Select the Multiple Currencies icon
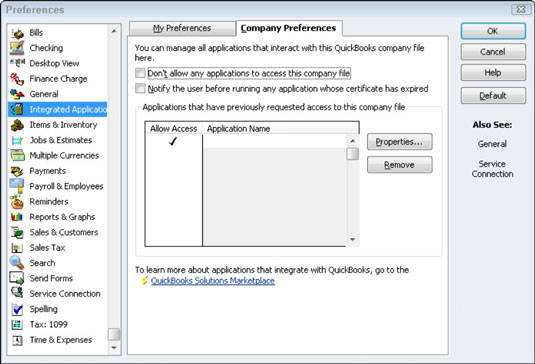535x364 pixels. (x=17, y=156)
